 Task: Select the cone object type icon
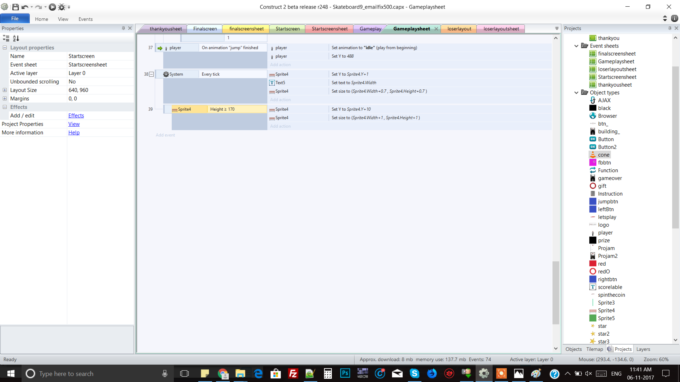(592, 155)
